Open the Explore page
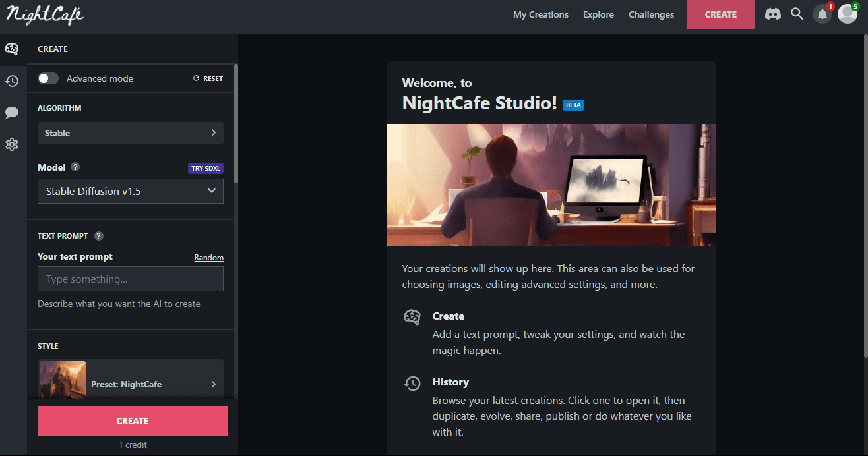Image resolution: width=868 pixels, height=456 pixels. coord(598,14)
